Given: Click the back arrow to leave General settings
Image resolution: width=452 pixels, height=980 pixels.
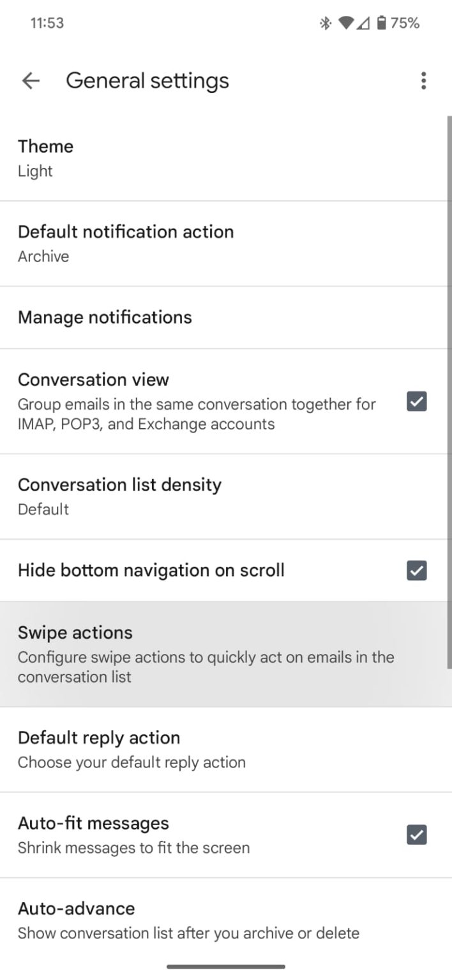Looking at the screenshot, I should pos(30,80).
